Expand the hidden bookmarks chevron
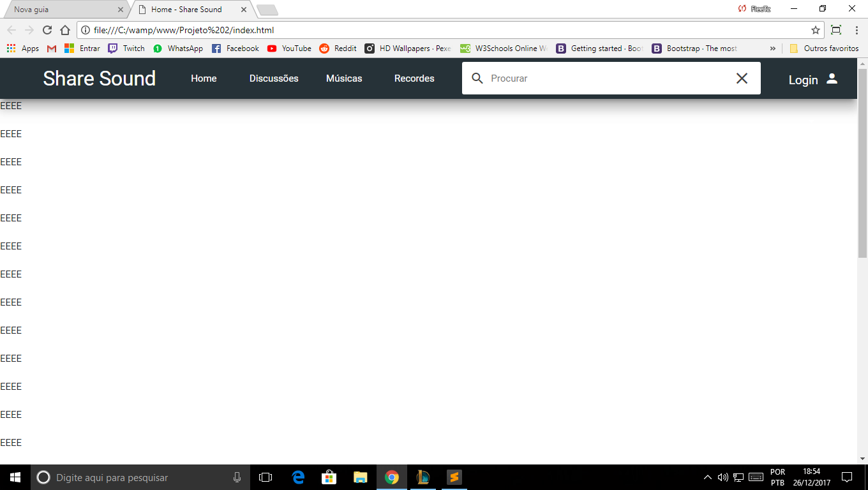Screen dimensions: 868x490 point(772,48)
